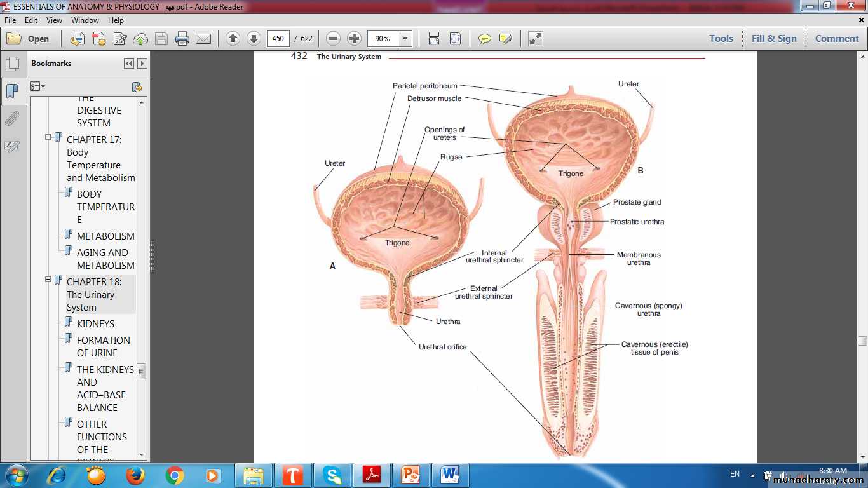The height and width of the screenshot is (488, 868).
Task: Zoom in using the plus button
Action: [355, 39]
